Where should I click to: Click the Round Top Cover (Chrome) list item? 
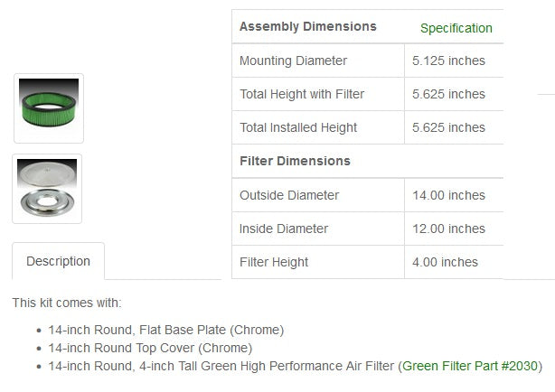click(x=150, y=348)
